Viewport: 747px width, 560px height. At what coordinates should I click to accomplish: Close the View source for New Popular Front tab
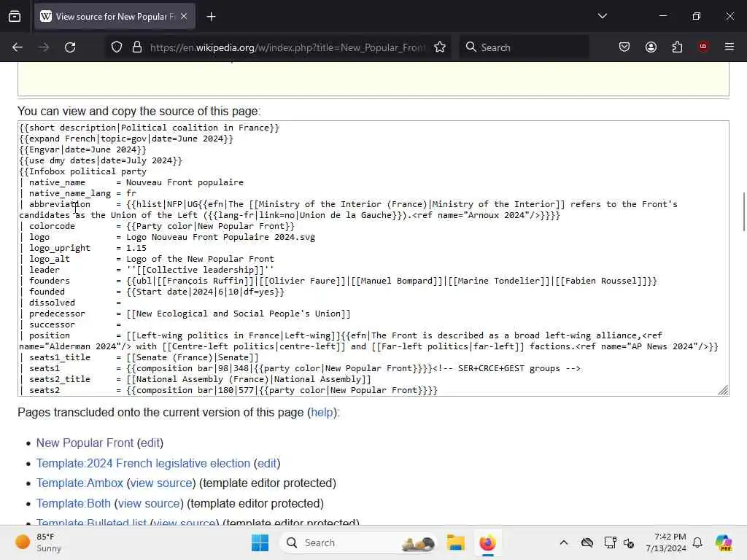coord(184,17)
